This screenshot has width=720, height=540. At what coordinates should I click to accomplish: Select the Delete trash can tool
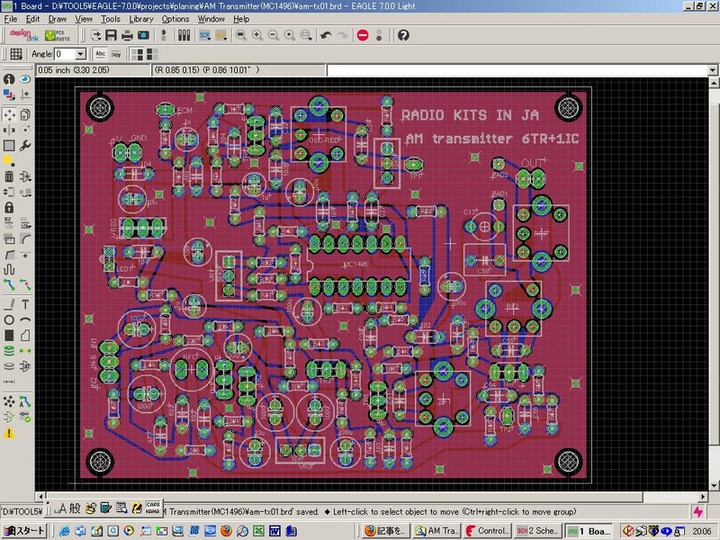(x=9, y=176)
